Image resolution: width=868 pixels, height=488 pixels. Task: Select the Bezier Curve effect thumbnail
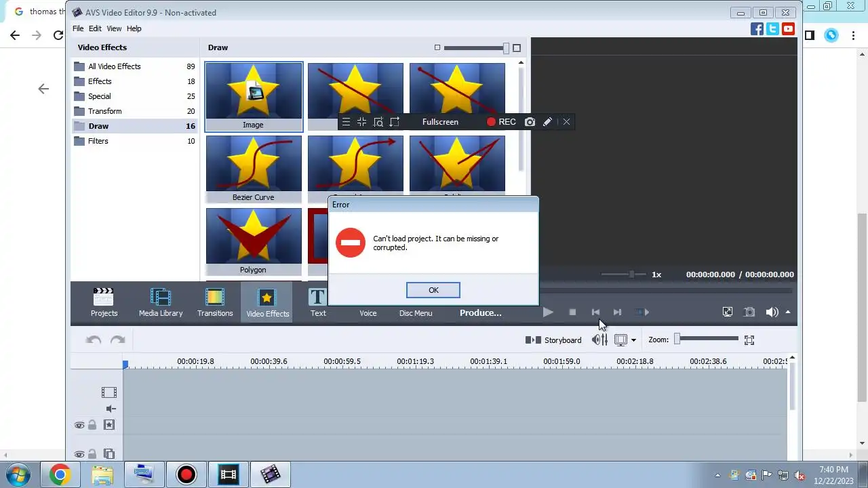(254, 169)
